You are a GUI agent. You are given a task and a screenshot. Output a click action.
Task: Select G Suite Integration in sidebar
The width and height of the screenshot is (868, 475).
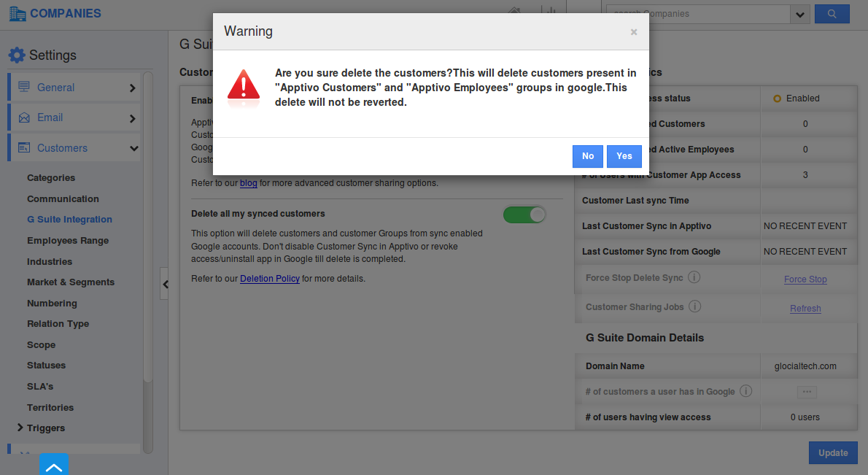[x=70, y=219]
